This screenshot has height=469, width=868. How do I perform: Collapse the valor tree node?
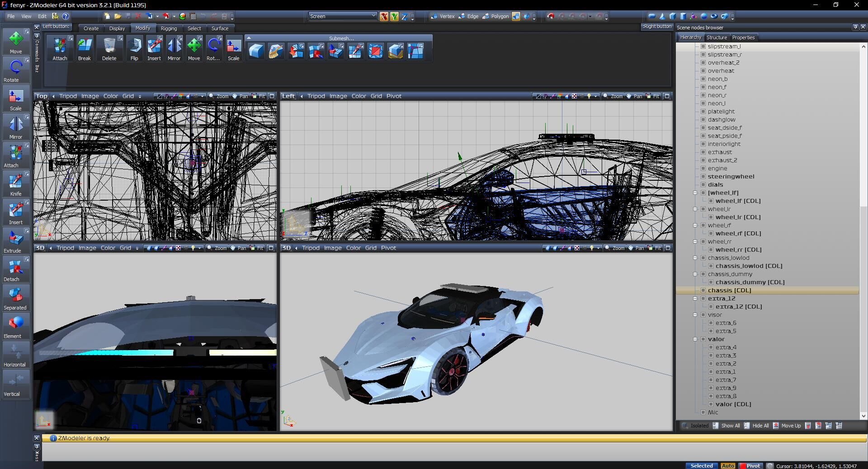tap(695, 339)
